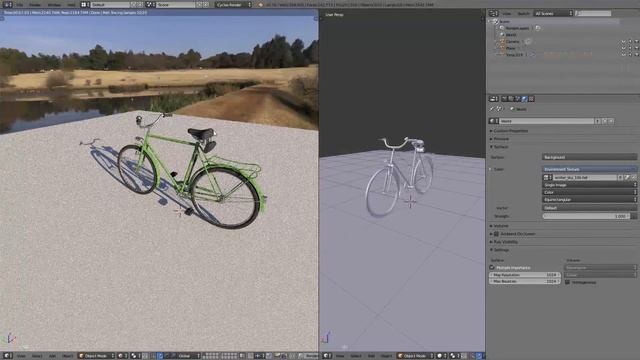Image resolution: width=640 pixels, height=360 pixels.
Task: Expand the Preview panel
Action: point(501,139)
